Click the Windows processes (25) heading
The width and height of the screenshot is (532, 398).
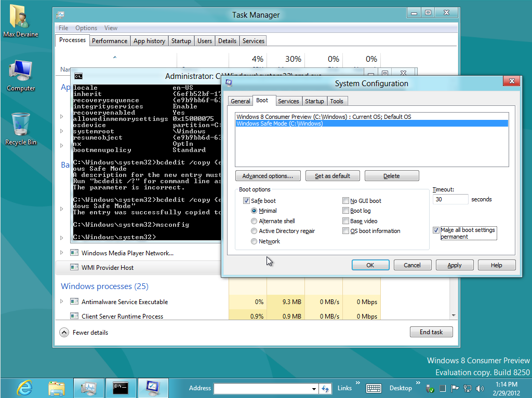[x=104, y=286]
